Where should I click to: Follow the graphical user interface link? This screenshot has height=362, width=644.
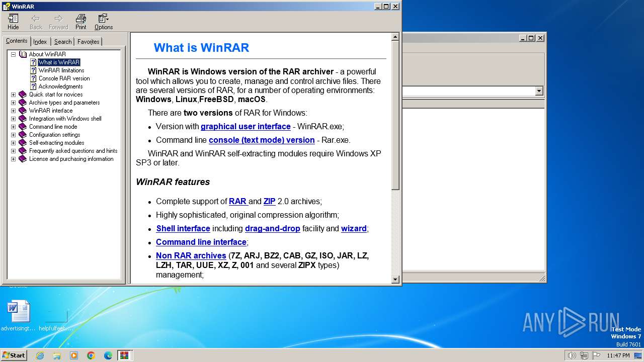(246, 127)
